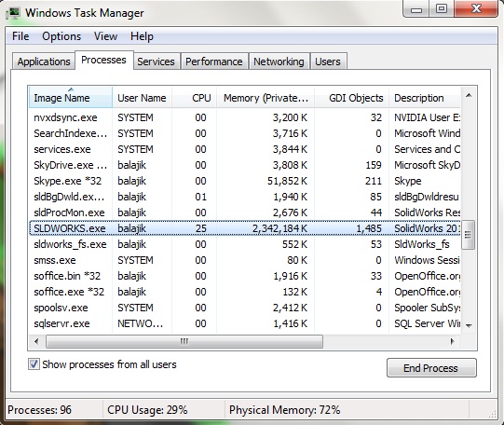Viewport: 504px width, 425px height.
Task: Maximize the Task Manager window
Action: pos(442,9)
